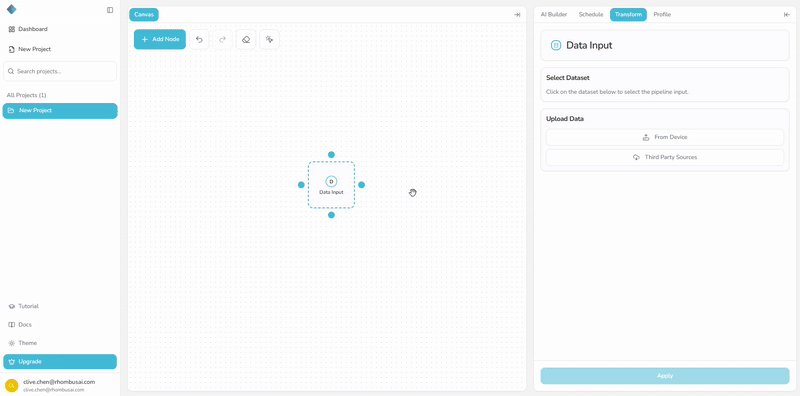Switch to the Profile tab
Screen dimensions: 800x396
point(662,15)
